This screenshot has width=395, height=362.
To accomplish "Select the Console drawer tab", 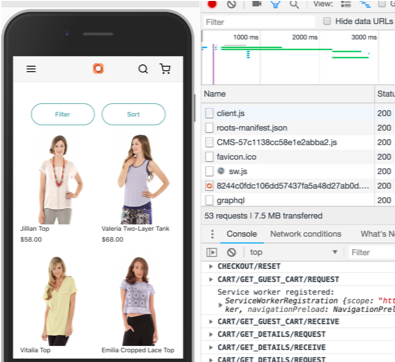I will (x=242, y=234).
